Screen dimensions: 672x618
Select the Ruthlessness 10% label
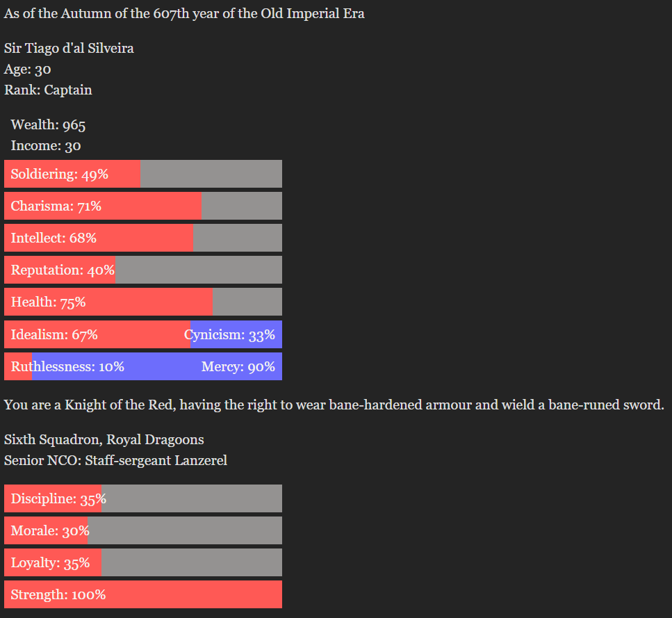point(67,366)
